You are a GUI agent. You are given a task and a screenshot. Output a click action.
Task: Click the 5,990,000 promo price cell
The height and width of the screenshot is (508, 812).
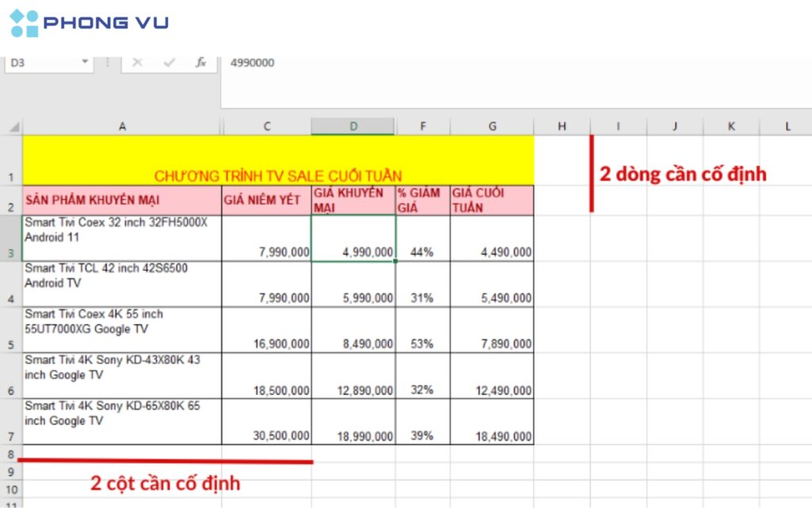pyautogui.click(x=353, y=284)
